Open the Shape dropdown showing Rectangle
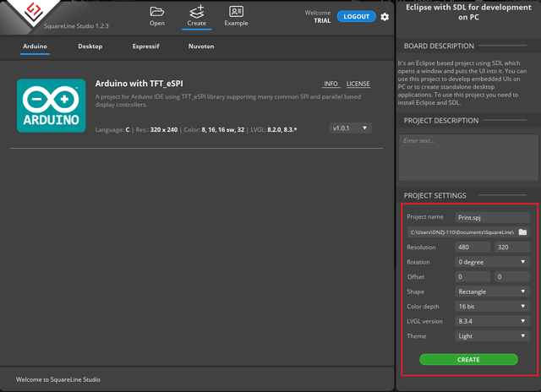 pos(492,291)
